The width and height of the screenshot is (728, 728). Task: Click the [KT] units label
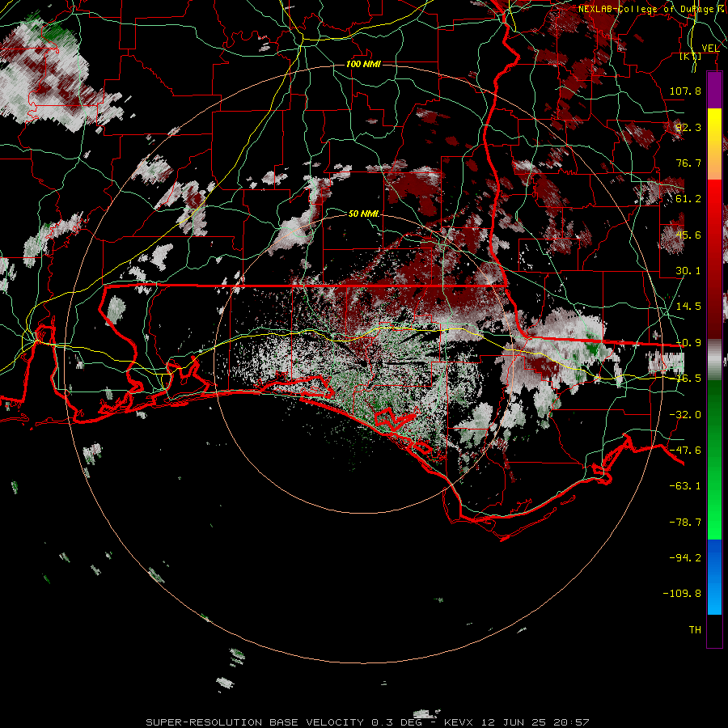pos(691,57)
